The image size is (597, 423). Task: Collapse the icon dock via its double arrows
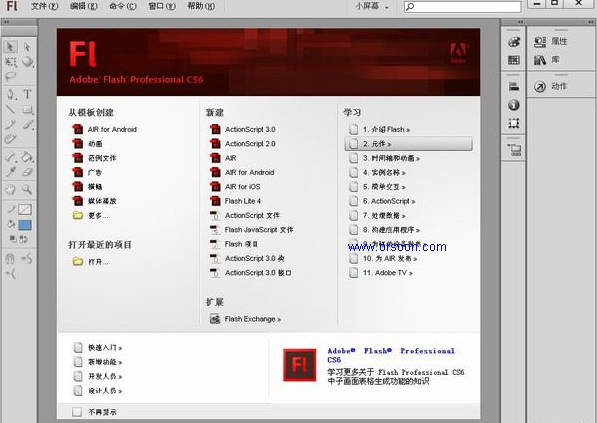point(520,22)
